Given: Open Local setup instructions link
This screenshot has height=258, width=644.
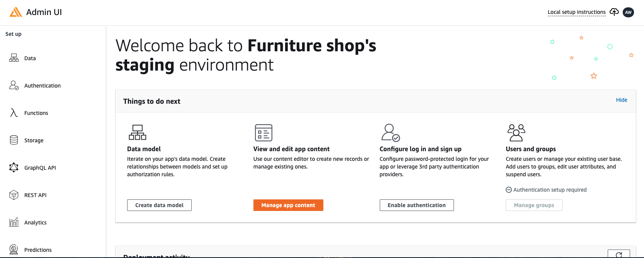Looking at the screenshot, I should (576, 12).
